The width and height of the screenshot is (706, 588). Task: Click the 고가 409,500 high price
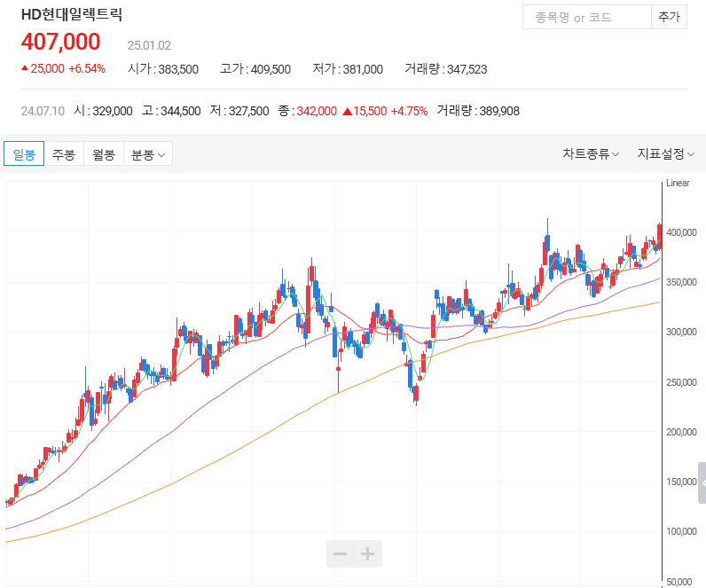255,69
